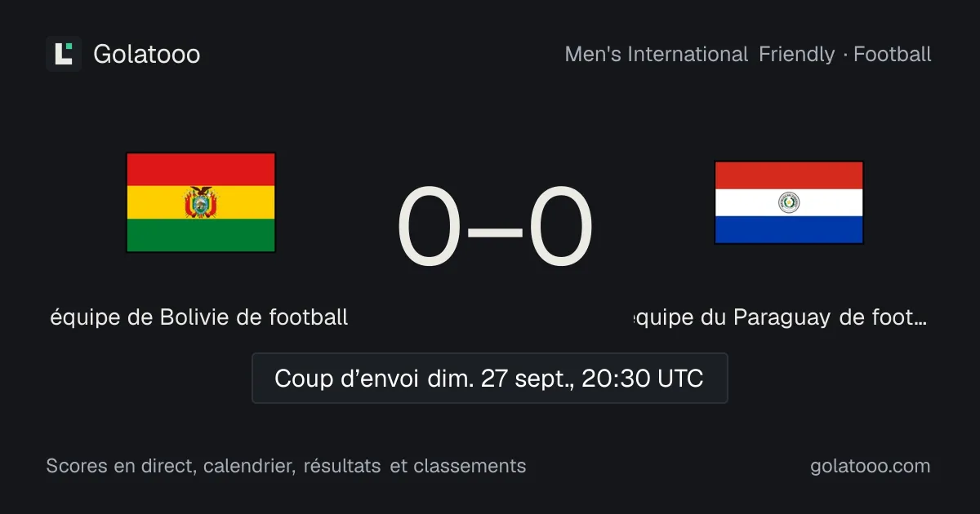Open the Bolivia flag image

click(x=201, y=202)
